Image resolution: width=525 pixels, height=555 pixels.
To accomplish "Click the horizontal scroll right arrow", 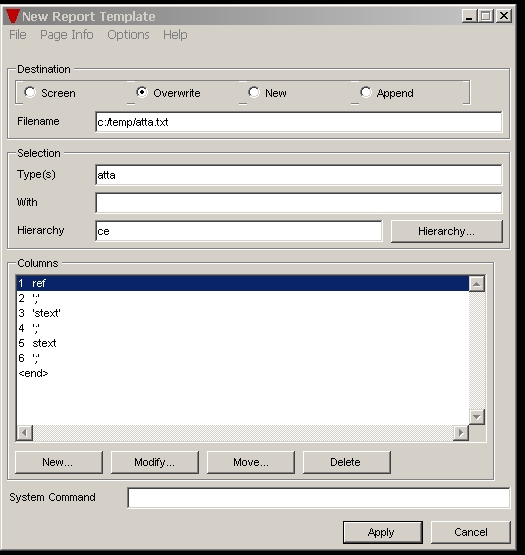I will [x=461, y=433].
